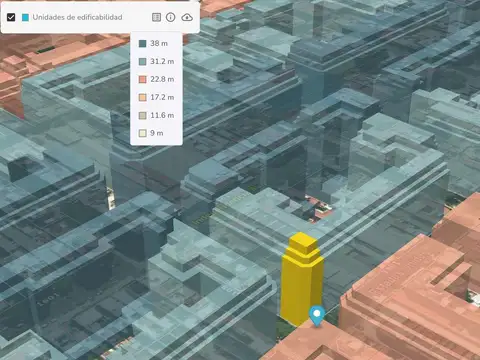Image resolution: width=480 pixels, height=360 pixels.
Task: Select the 22.8 m legend color swatch
Action: [143, 79]
